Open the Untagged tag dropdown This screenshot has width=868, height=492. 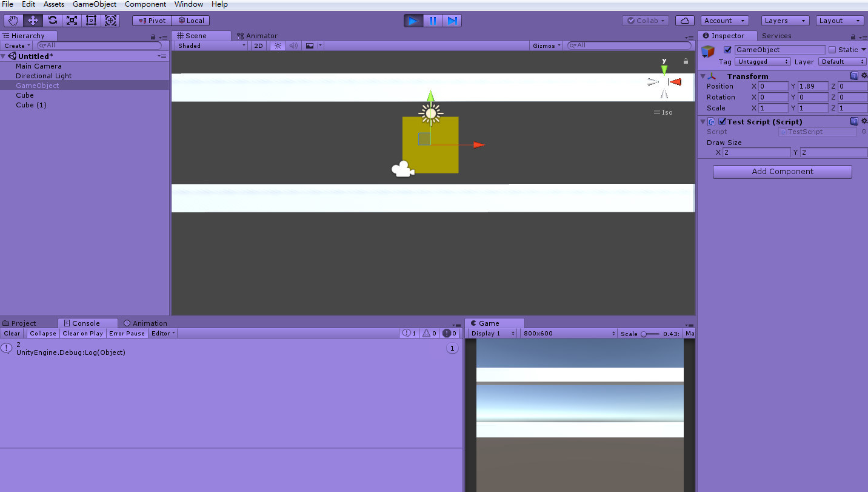[762, 61]
